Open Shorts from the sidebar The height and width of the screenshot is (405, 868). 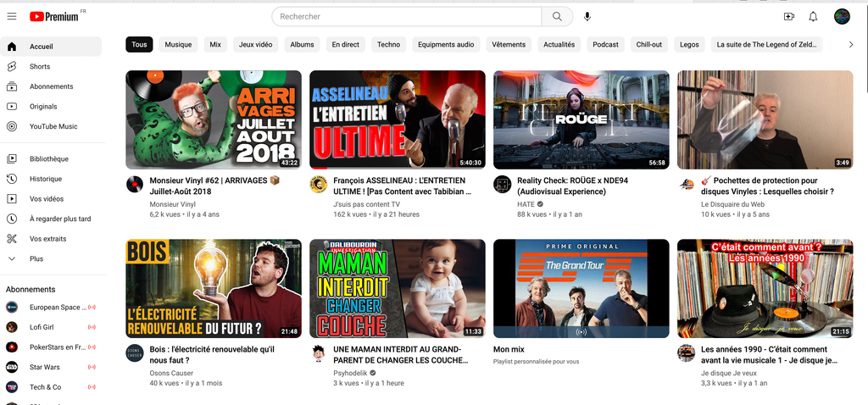[x=40, y=66]
